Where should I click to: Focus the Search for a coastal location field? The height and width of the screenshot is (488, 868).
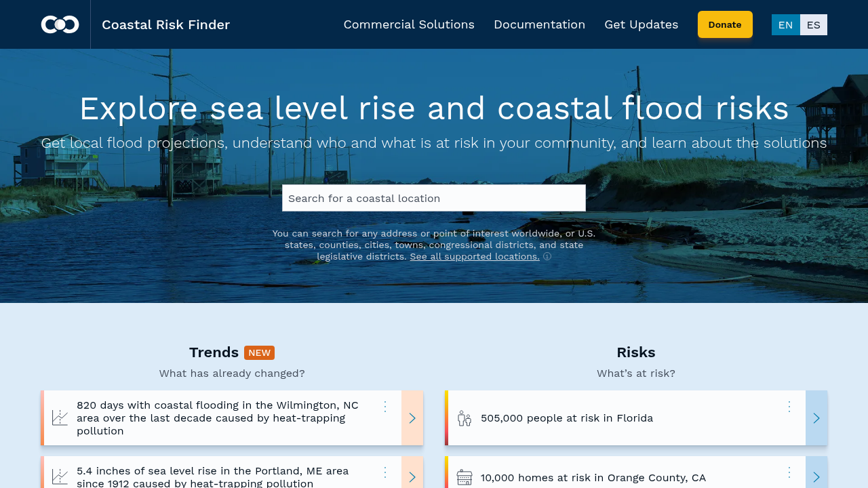434,198
